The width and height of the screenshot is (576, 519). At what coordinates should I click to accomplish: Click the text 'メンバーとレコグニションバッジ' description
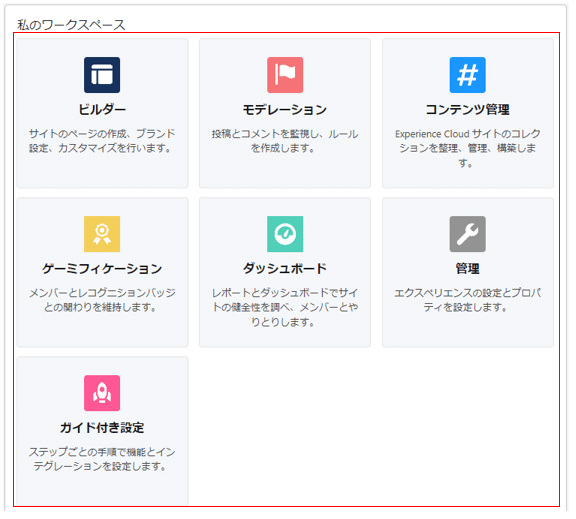click(x=102, y=300)
